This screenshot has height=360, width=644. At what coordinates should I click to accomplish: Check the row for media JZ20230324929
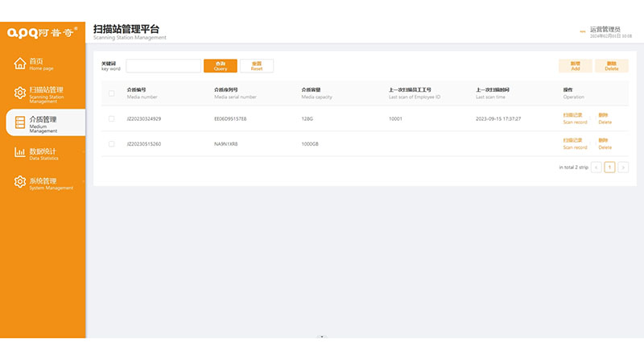(112, 119)
